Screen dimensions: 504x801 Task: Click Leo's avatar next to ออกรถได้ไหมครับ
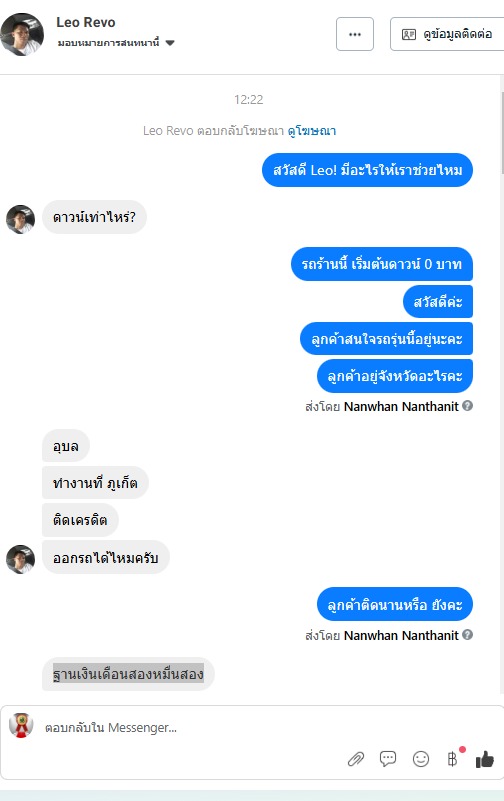[20, 559]
